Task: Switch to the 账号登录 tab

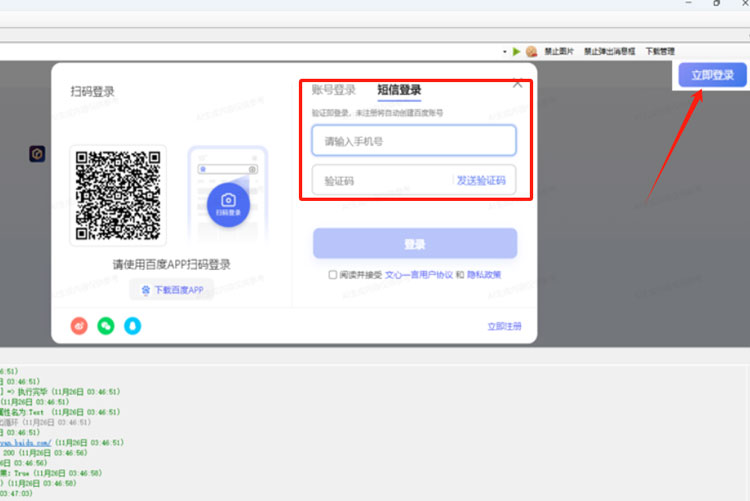Action: (x=333, y=90)
